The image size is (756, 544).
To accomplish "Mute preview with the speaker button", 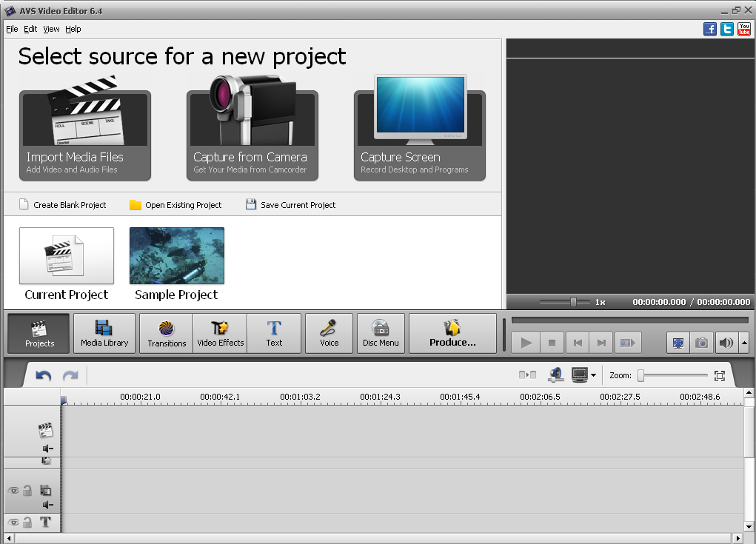I will click(x=726, y=343).
